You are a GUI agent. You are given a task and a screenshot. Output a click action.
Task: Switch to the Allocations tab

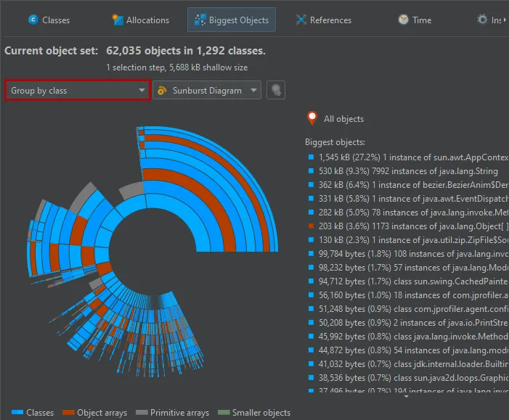(141, 20)
